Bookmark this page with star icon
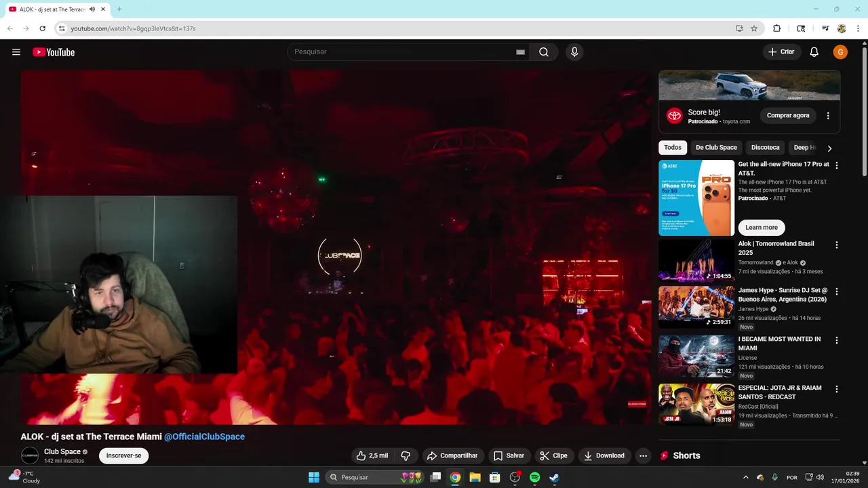The image size is (868, 488). (x=754, y=28)
